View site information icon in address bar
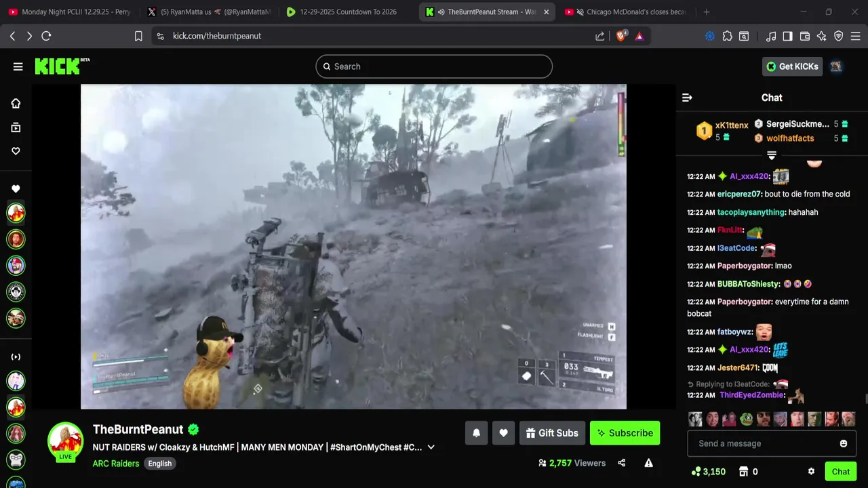868x488 pixels. (x=160, y=36)
